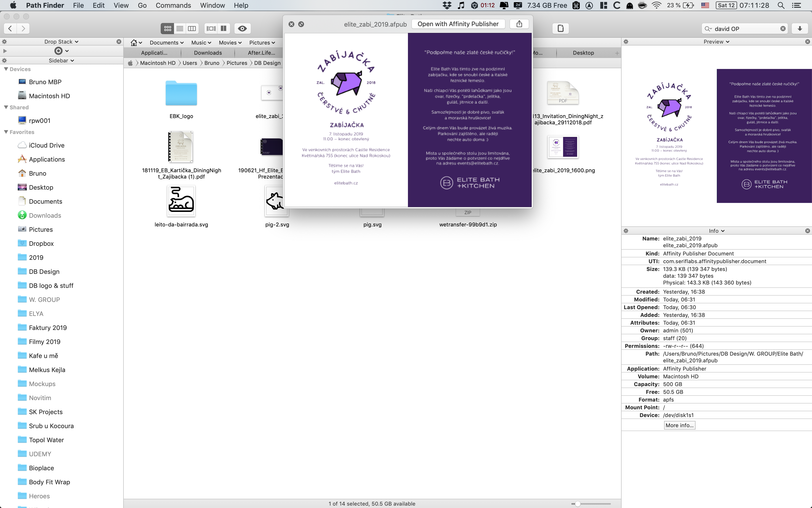Viewport: 812px width, 508px height.
Task: Close the Quick Look preview window
Action: coord(291,24)
